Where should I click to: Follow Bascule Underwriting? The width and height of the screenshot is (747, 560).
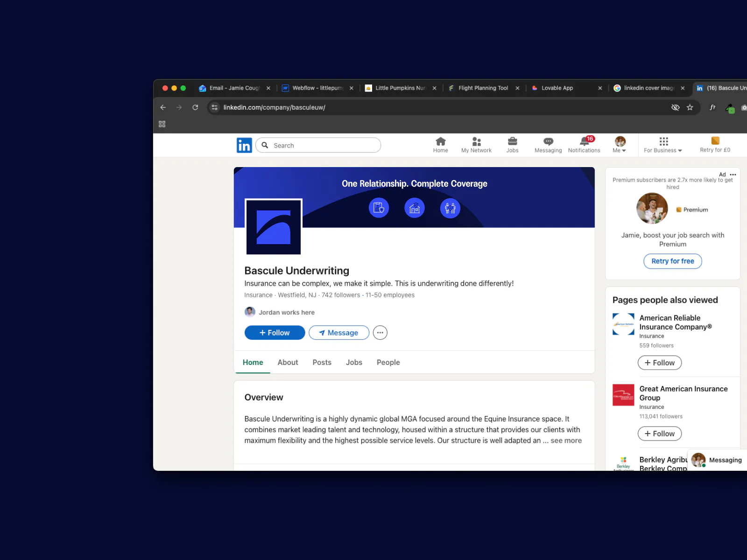click(275, 333)
